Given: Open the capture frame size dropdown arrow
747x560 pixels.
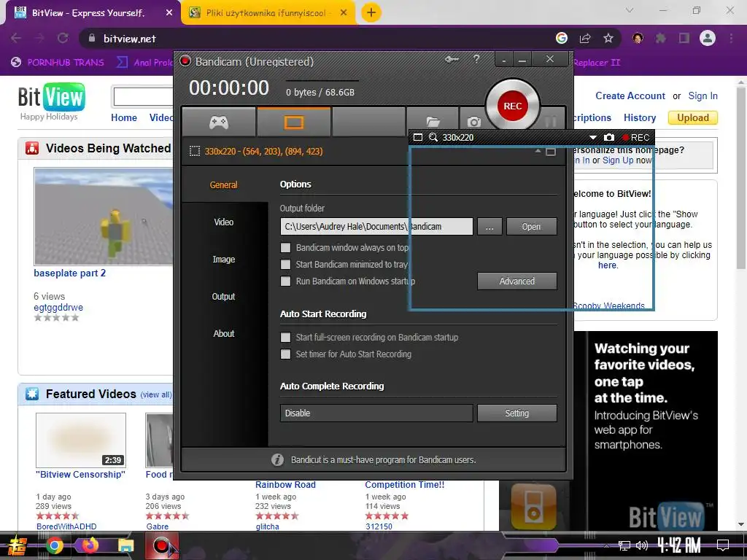Looking at the screenshot, I should pyautogui.click(x=592, y=138).
